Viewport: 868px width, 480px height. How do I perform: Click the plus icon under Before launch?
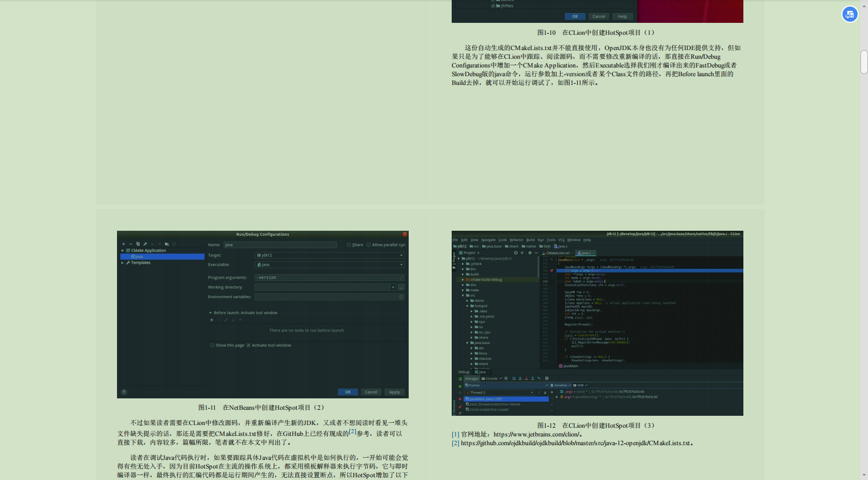[212, 320]
